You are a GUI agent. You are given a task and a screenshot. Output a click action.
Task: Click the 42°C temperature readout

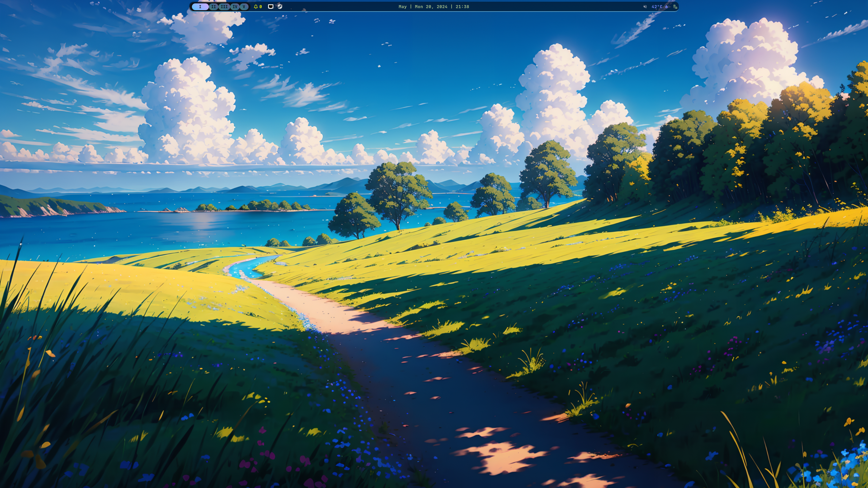[657, 6]
